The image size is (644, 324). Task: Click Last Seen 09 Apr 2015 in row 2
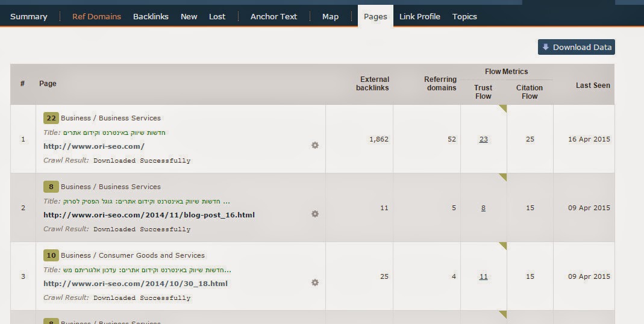589,208
